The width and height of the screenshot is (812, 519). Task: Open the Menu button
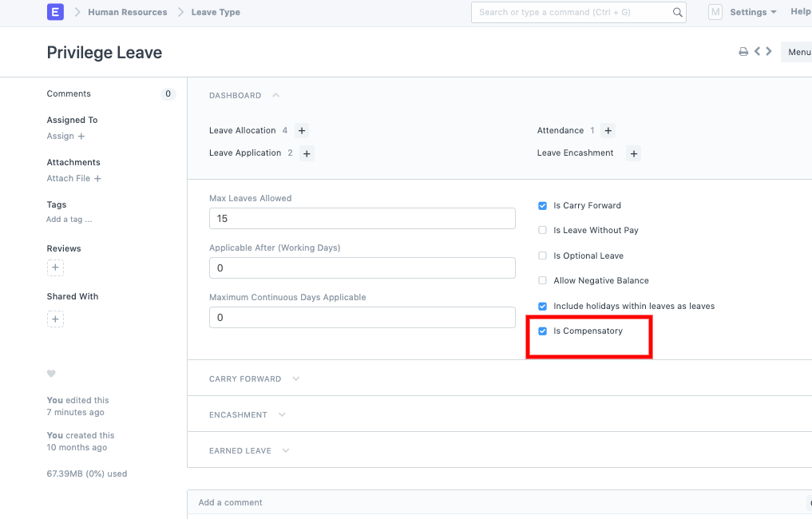coord(798,53)
